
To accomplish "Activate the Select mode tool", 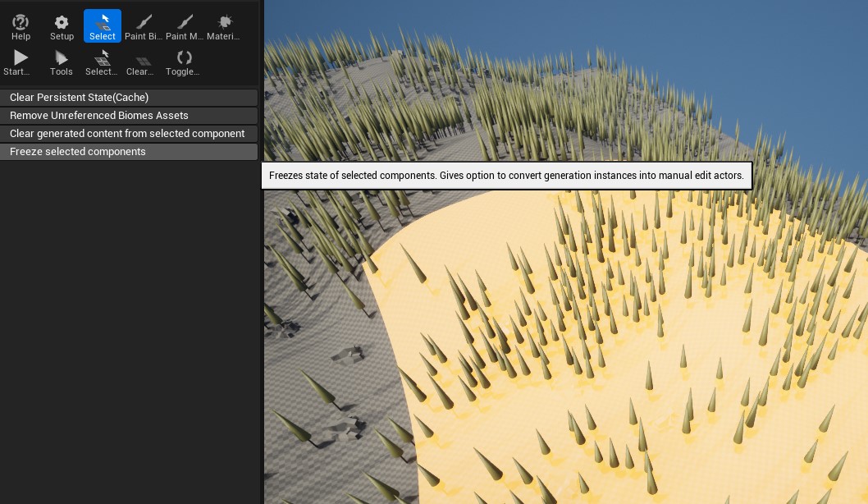I will [x=103, y=26].
